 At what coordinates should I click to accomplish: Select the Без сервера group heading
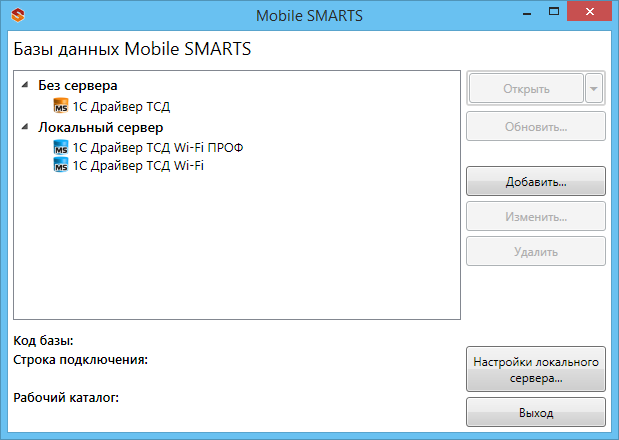(78, 85)
